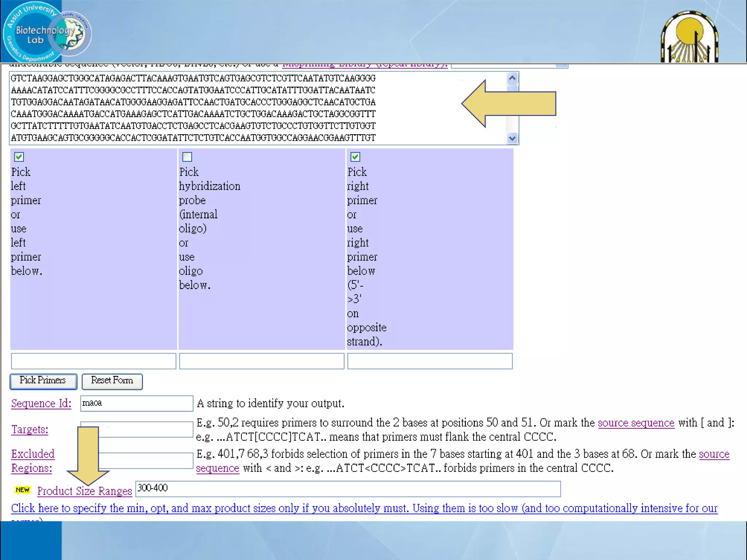This screenshot has height=560, width=747.
Task: Open the Product Size Ranges link
Action: (x=84, y=491)
